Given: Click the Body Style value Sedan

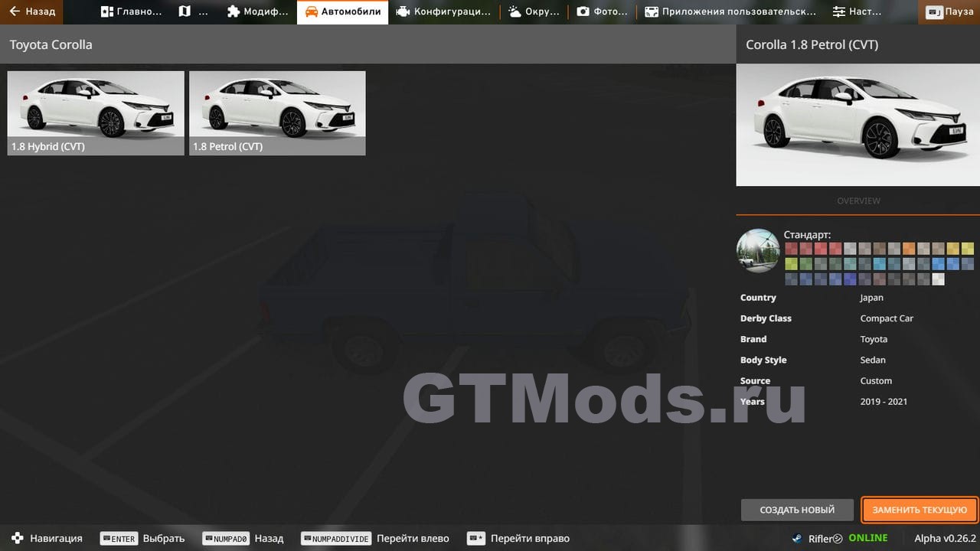Looking at the screenshot, I should pyautogui.click(x=873, y=360).
